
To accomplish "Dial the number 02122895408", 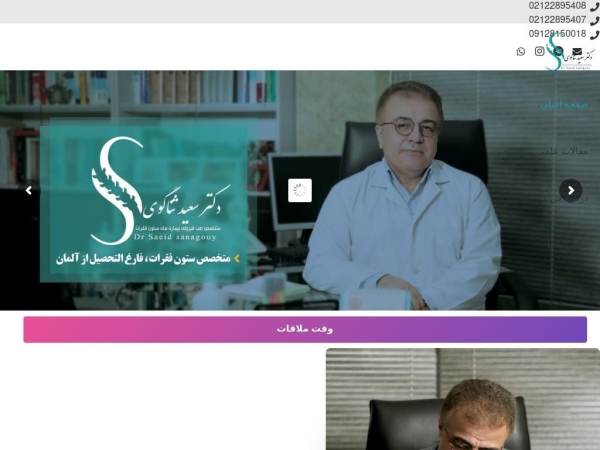I will pyautogui.click(x=557, y=6).
